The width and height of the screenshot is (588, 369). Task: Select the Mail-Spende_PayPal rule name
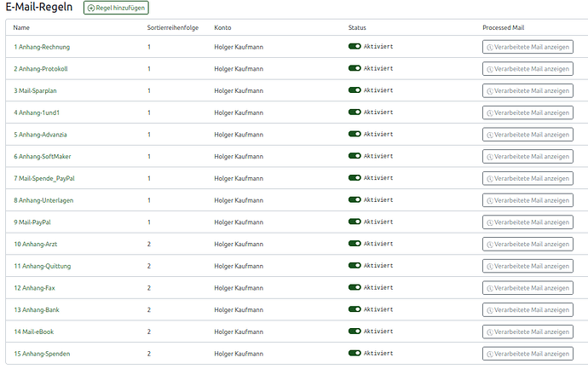click(47, 178)
